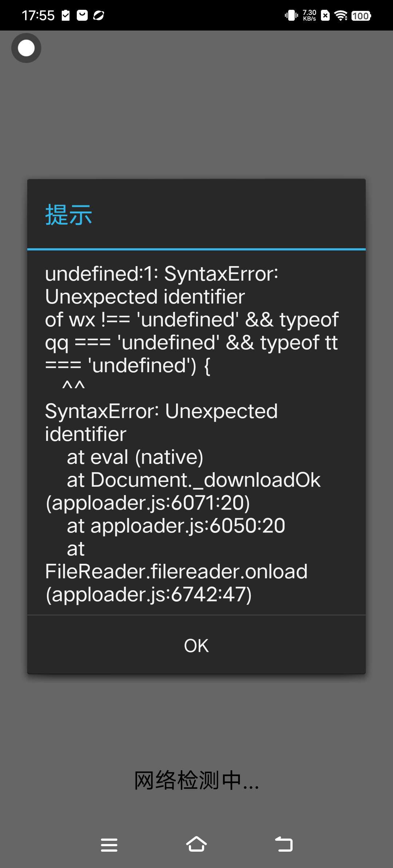Tap the OK button in the dialog
Screen dimensions: 393x868
196,646
